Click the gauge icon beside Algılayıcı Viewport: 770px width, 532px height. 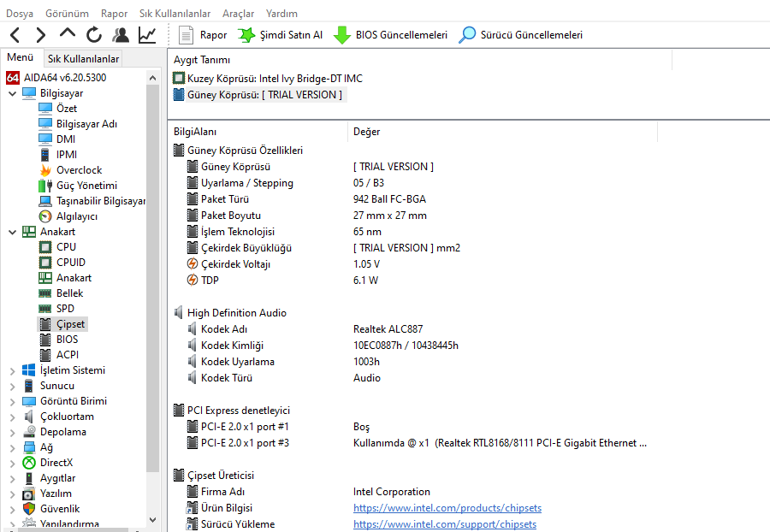click(45, 216)
